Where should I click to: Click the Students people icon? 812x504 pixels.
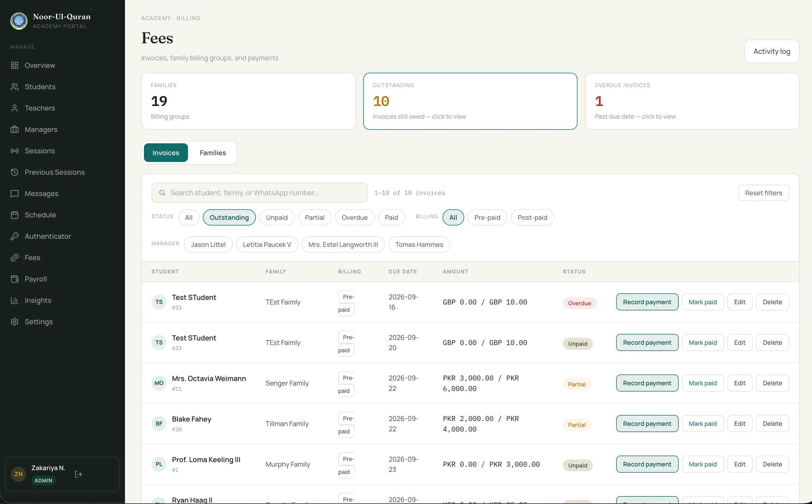(x=14, y=87)
